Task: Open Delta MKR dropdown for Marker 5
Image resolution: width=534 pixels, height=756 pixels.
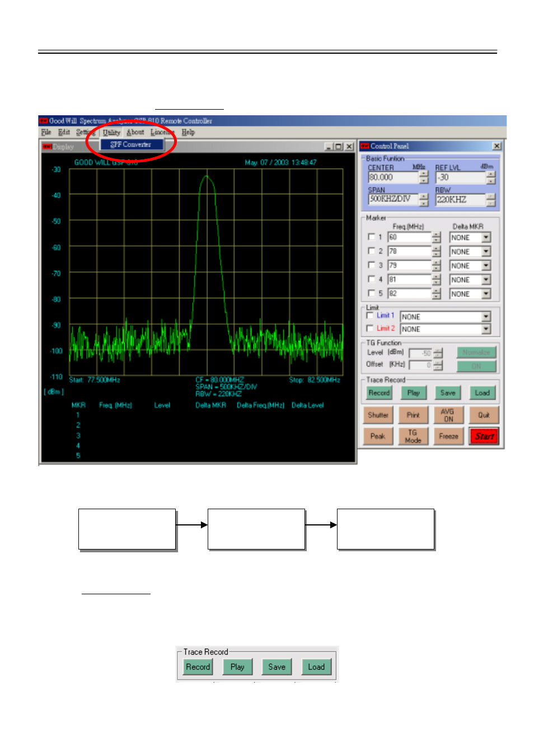Action: click(486, 293)
